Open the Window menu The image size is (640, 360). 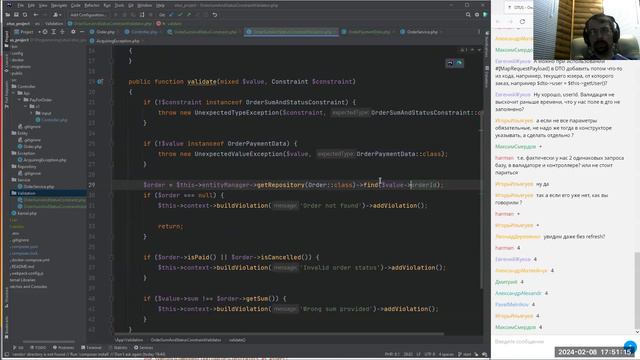click(144, 5)
